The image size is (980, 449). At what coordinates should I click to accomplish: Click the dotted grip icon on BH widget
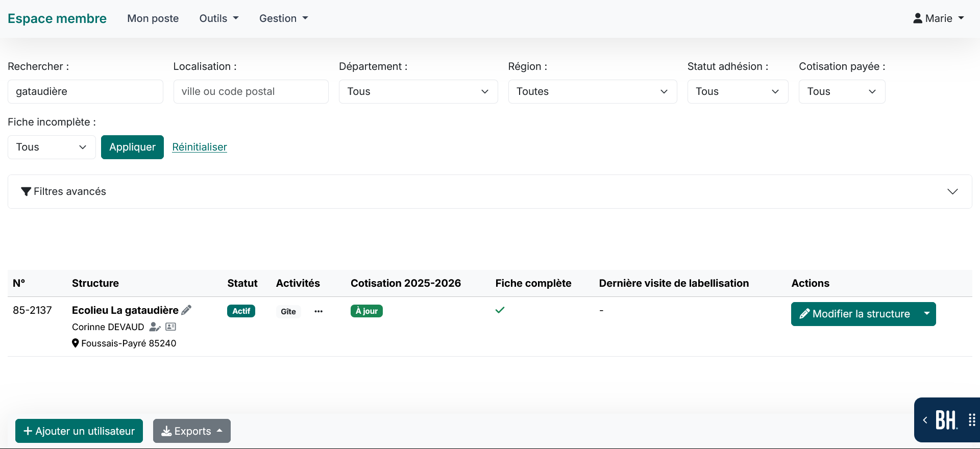(972, 420)
